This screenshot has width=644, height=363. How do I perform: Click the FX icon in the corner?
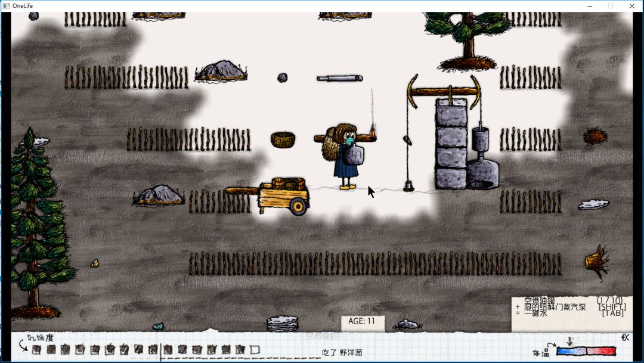[625, 337]
